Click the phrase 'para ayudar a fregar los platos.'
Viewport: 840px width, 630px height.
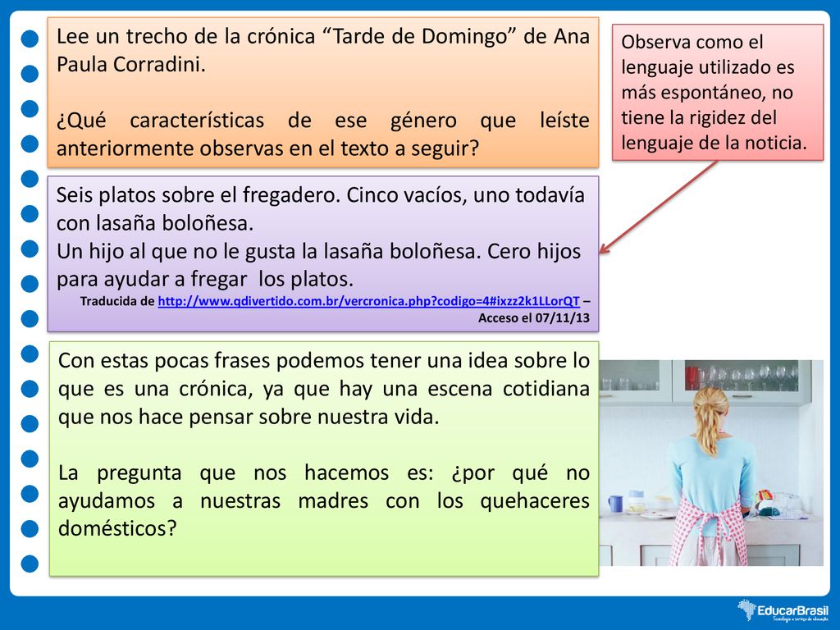click(x=205, y=279)
